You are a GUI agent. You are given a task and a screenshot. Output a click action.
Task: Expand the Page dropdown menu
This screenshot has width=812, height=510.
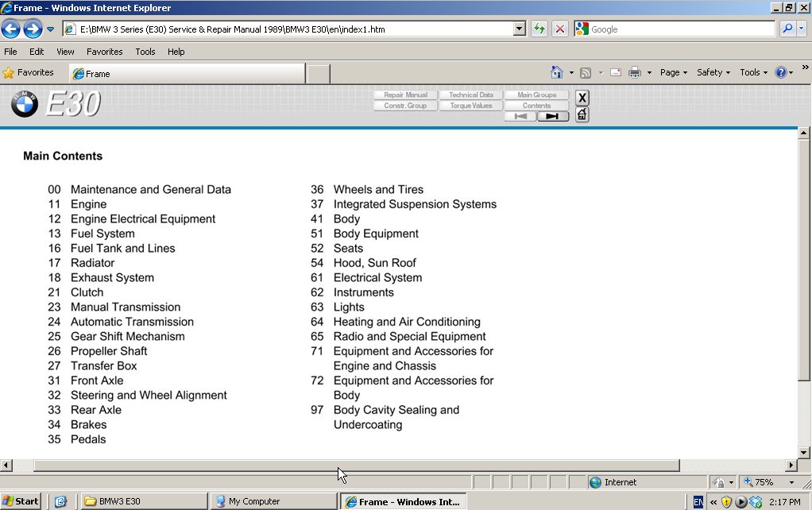674,72
